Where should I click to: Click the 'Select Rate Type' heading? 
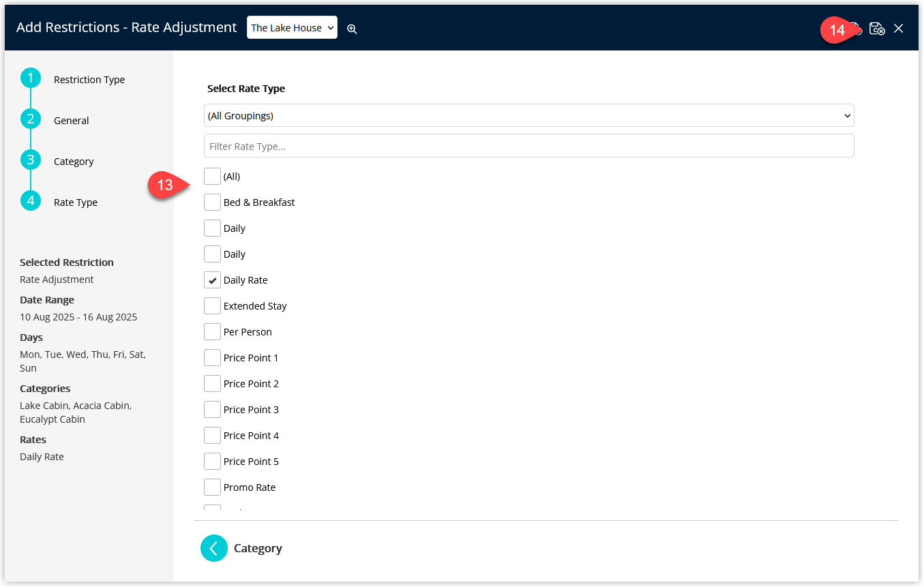click(246, 89)
